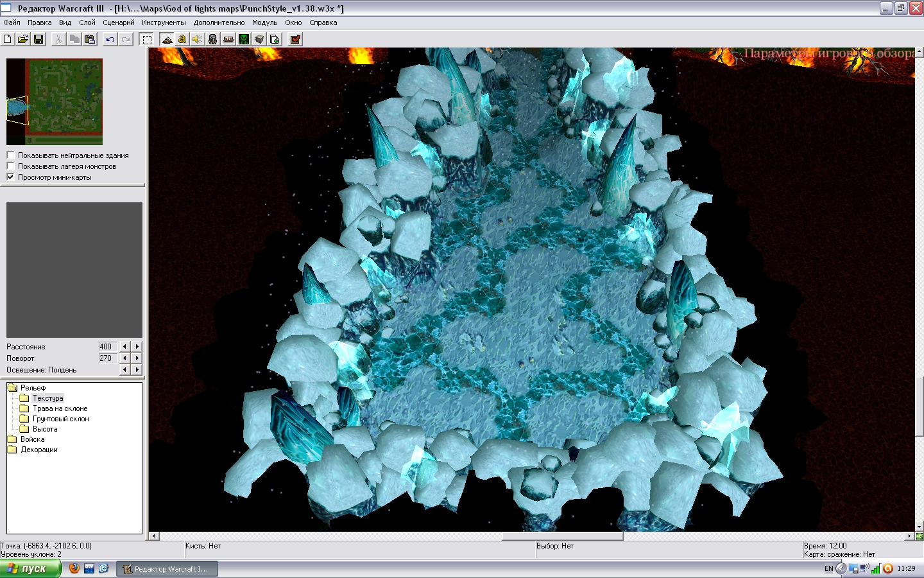
Task: Expand the 'Декорации' folder in tree
Action: (38, 450)
